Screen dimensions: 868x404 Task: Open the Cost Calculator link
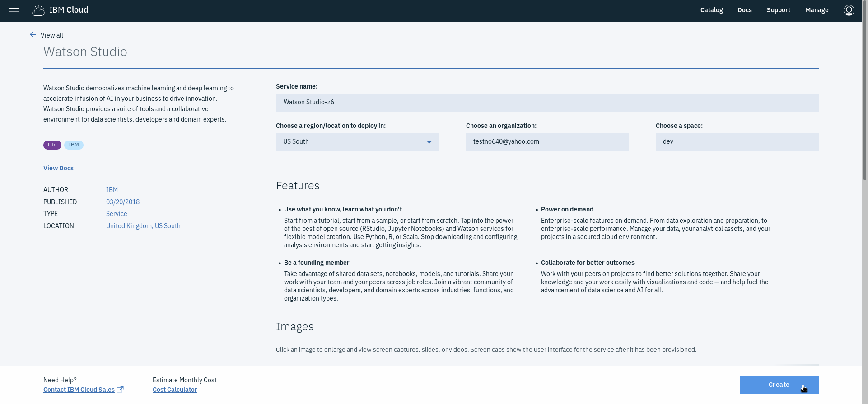175,390
